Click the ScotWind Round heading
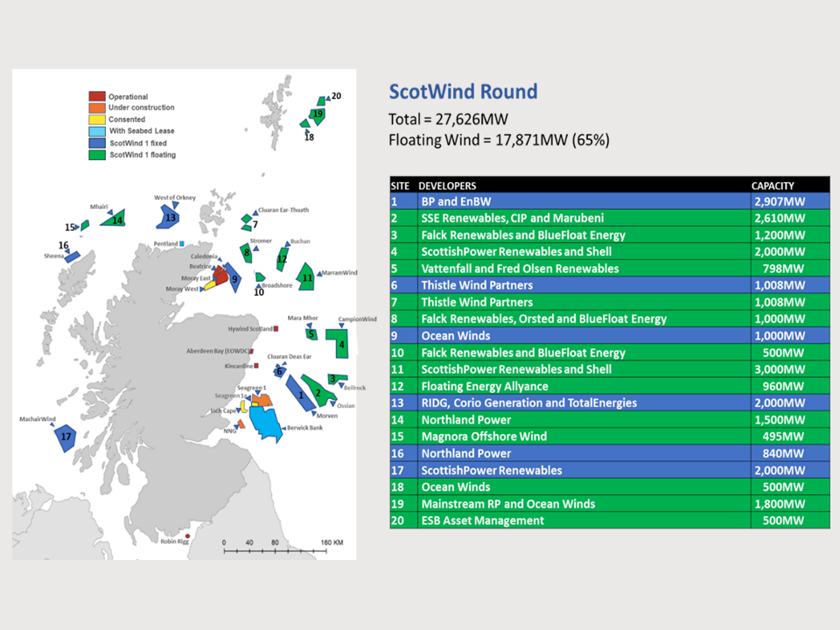840x630 pixels. pyautogui.click(x=463, y=92)
